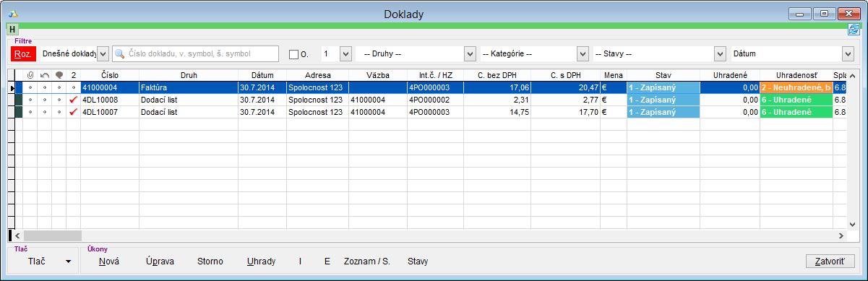Expand the Druhy filter dropdown

(x=470, y=54)
